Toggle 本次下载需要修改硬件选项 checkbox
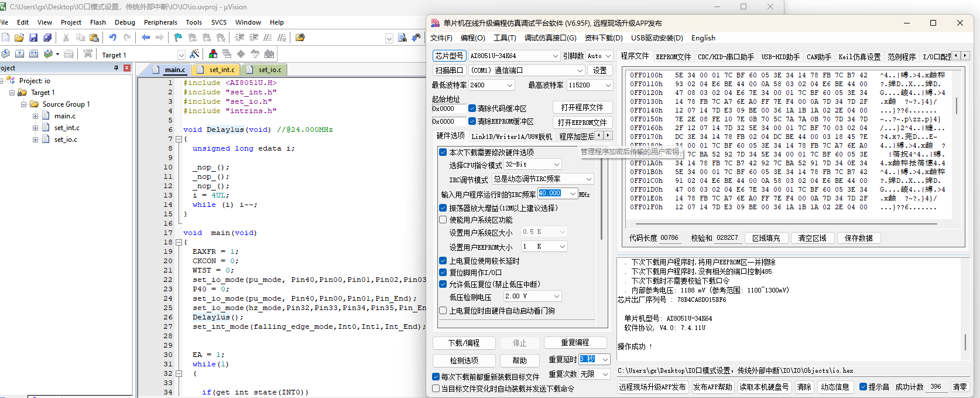This screenshot has width=980, height=398. [x=443, y=152]
